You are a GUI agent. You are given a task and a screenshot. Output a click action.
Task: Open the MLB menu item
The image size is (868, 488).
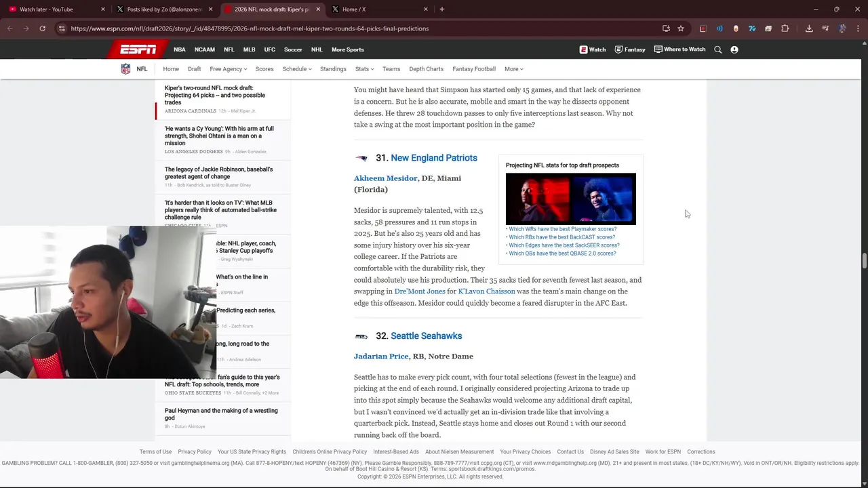[250, 49]
